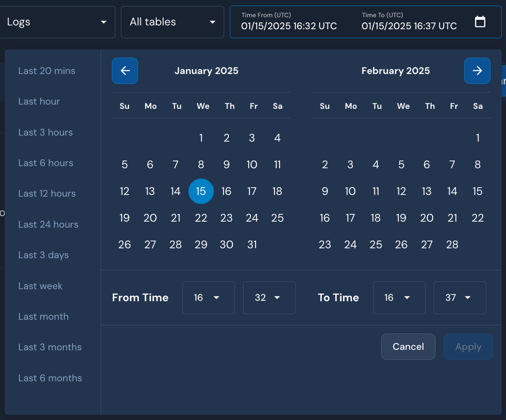Click the Time To input field
Image resolution: width=506 pixels, height=420 pixels.
coord(409,26)
